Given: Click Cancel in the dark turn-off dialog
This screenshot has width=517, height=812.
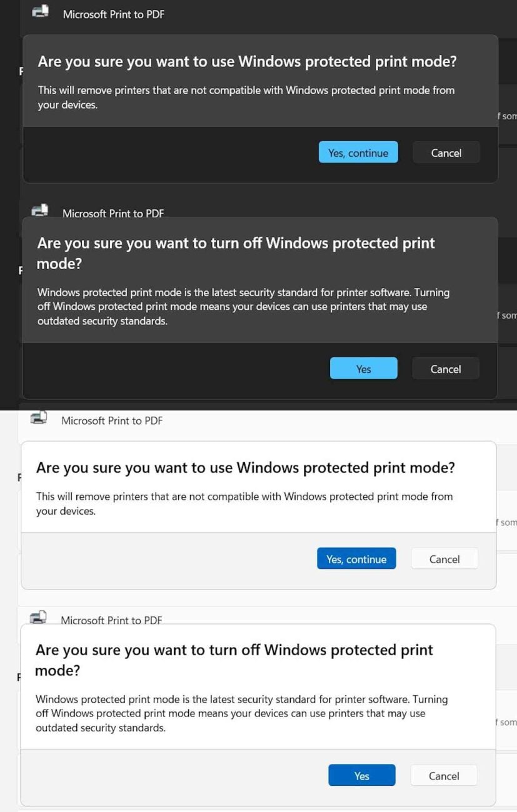Looking at the screenshot, I should (x=444, y=369).
